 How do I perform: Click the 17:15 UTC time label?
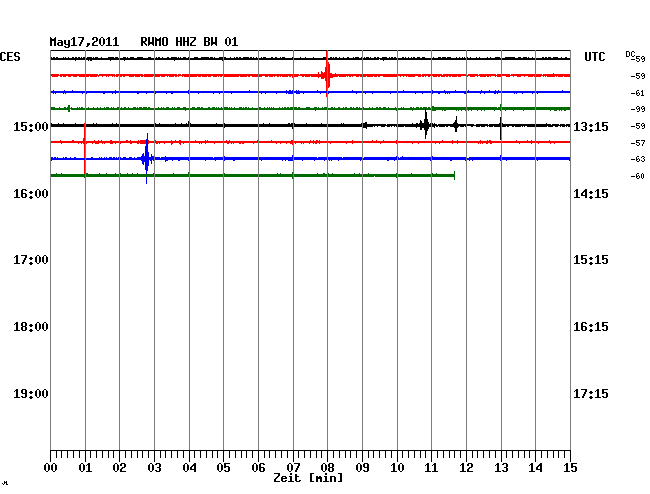591,393
